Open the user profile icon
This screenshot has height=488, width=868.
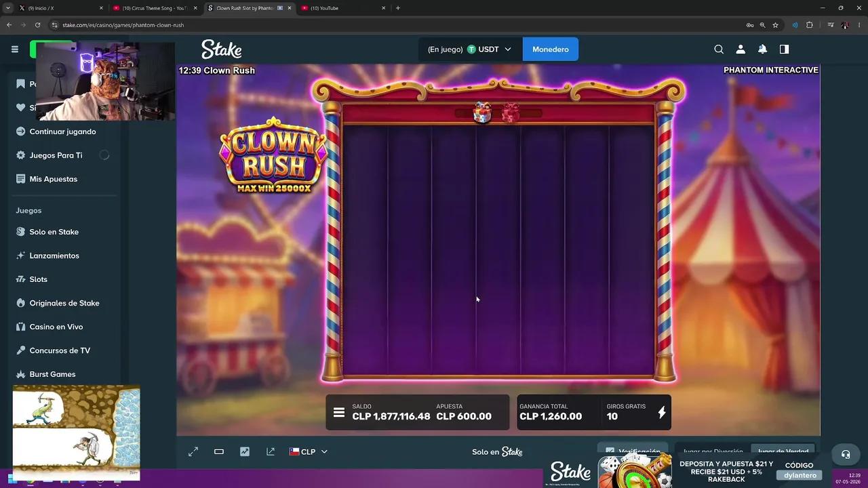pos(741,49)
